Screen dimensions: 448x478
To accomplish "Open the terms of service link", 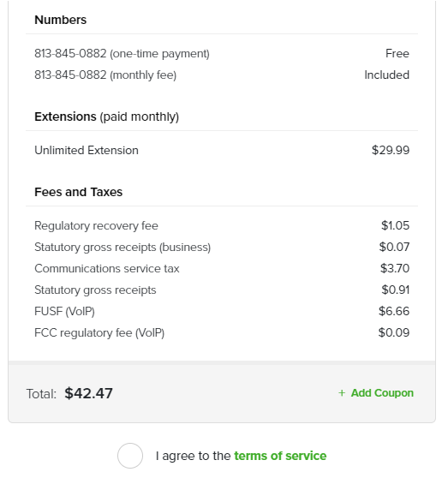I will pos(280,456).
